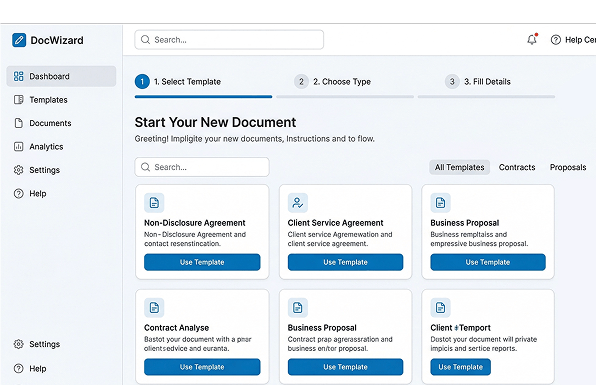Select the All Templates filter tab
The image size is (596, 385).
[460, 167]
